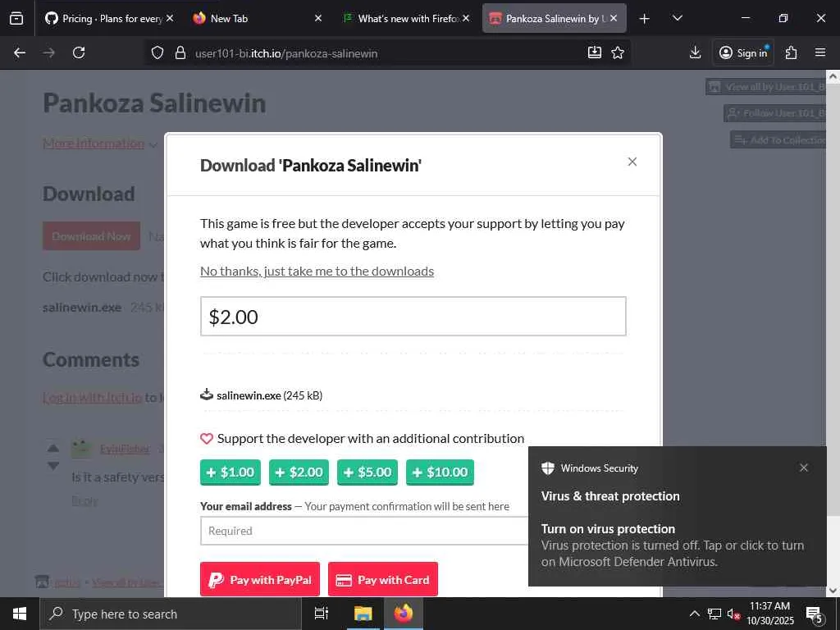Pay with PayPal
Screen dimensions: 840x630
click(x=260, y=579)
